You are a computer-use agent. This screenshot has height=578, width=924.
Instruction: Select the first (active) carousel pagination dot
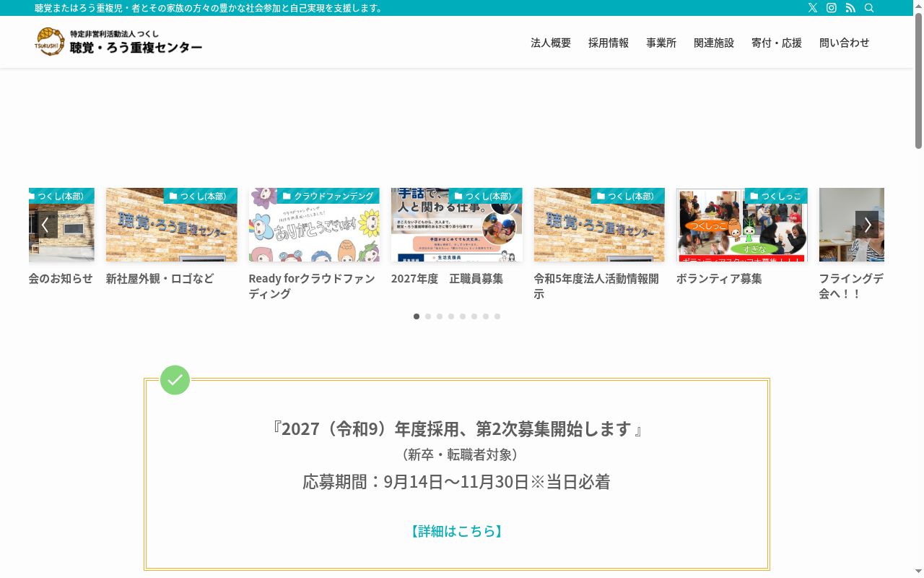417,316
